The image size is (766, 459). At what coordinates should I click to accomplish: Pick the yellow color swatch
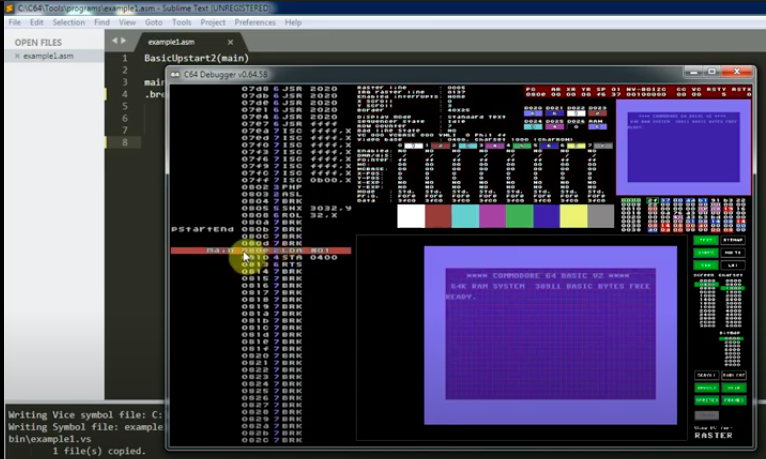coord(573,216)
